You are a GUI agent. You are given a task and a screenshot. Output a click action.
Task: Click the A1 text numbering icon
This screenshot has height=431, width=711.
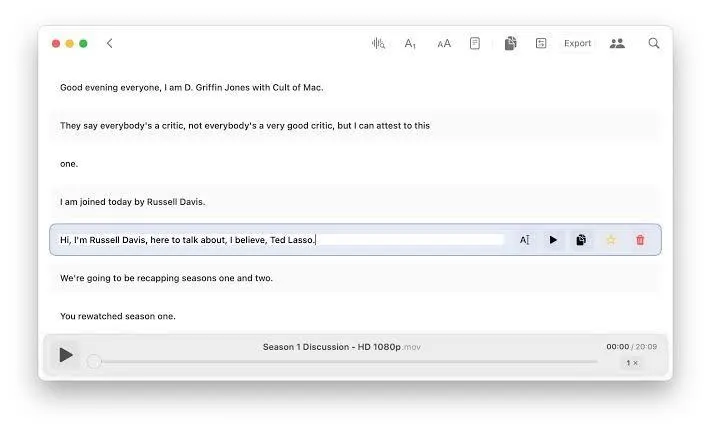(410, 44)
